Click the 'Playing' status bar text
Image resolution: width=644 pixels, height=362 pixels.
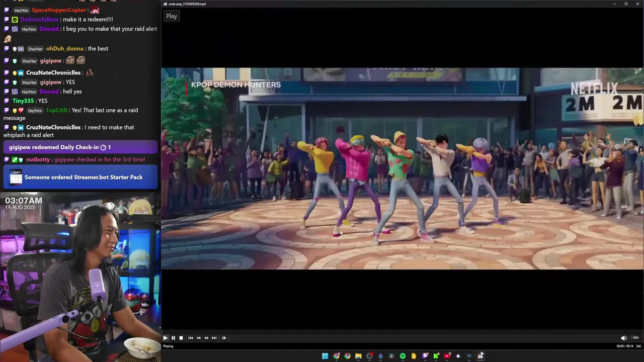168,346
